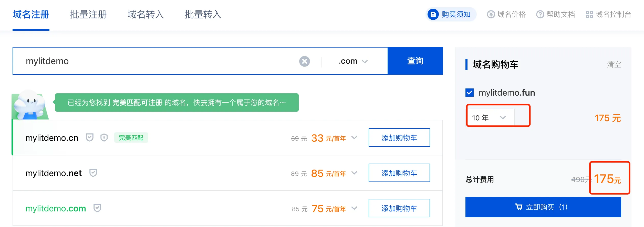Screen dimensions: 644x227
Task: Add mylitdemo.com to the cart
Action: point(399,208)
